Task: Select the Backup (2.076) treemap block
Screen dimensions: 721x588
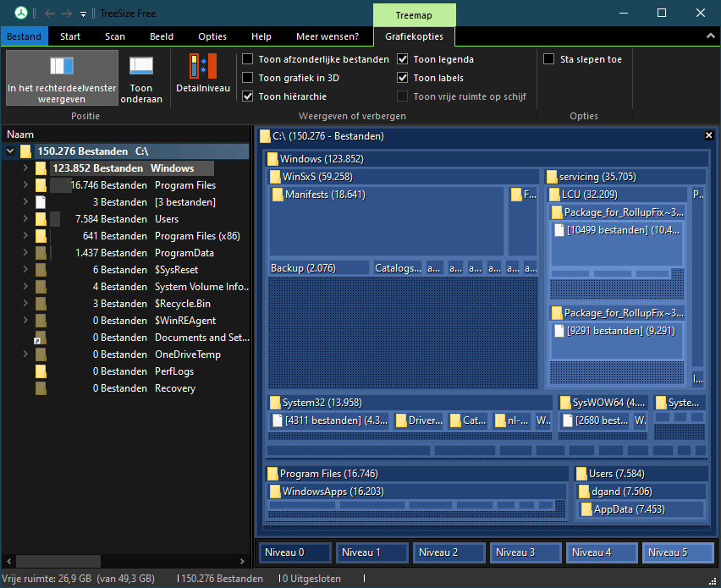Action: (319, 268)
